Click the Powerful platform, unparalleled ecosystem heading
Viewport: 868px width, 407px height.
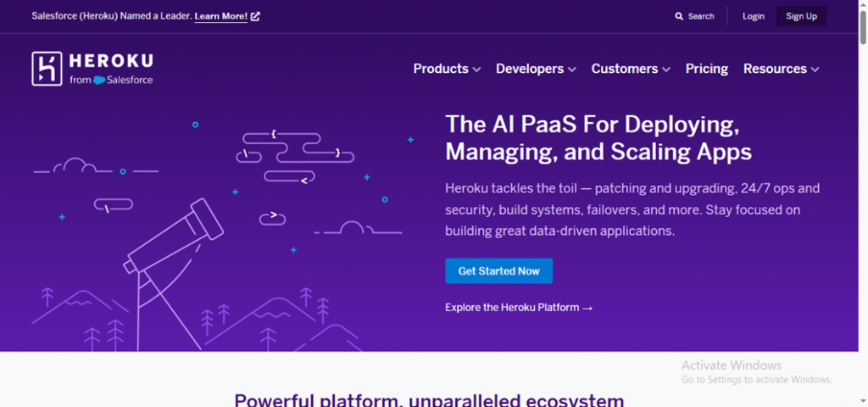(429, 400)
